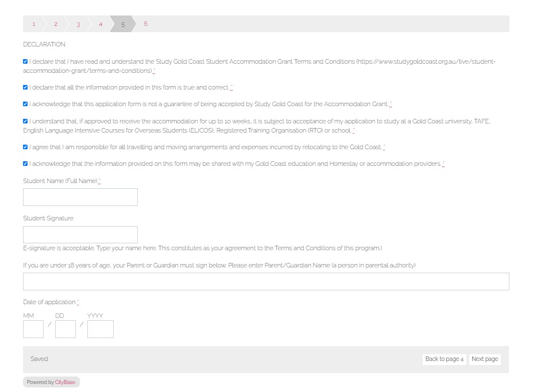
Task: Toggle 'accommodation for up to 10 weeks' checkbox
Action: [25, 121]
